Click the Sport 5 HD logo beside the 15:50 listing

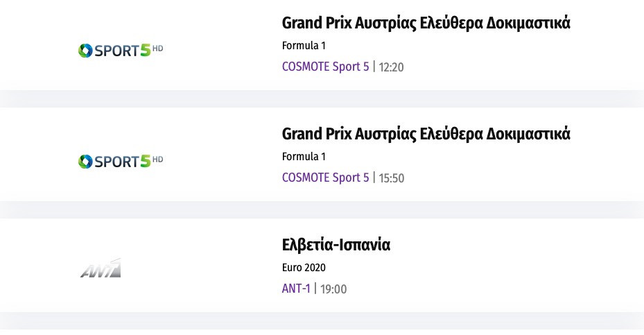[121, 161]
